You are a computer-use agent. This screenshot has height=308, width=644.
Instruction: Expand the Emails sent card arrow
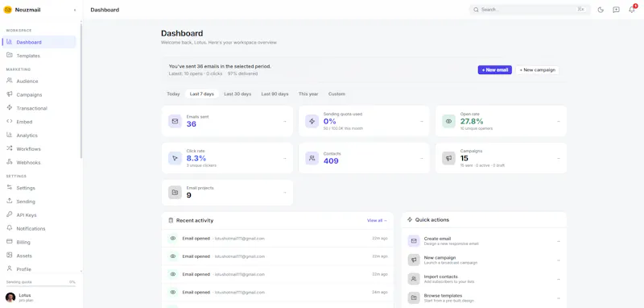pyautogui.click(x=285, y=121)
